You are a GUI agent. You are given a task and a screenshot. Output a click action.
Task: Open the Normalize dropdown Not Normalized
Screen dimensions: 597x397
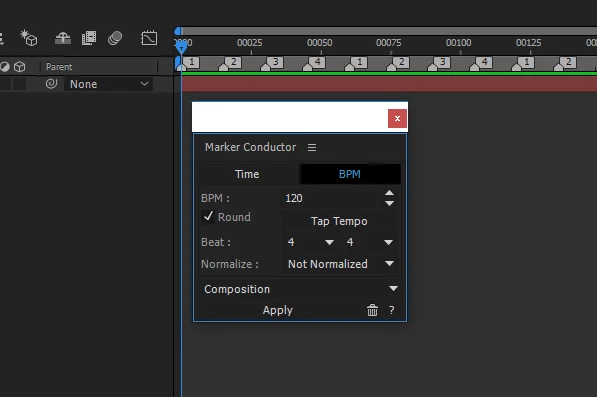pyautogui.click(x=340, y=264)
